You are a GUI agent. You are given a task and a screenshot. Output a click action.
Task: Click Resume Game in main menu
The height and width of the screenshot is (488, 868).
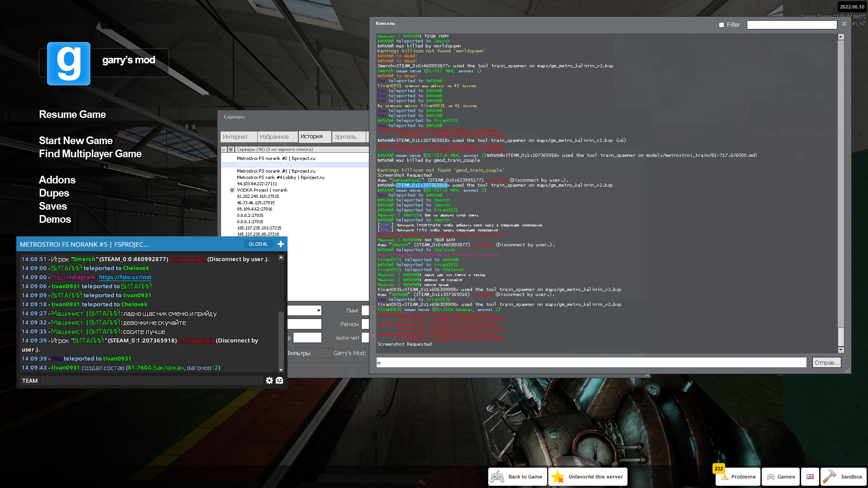pos(72,114)
